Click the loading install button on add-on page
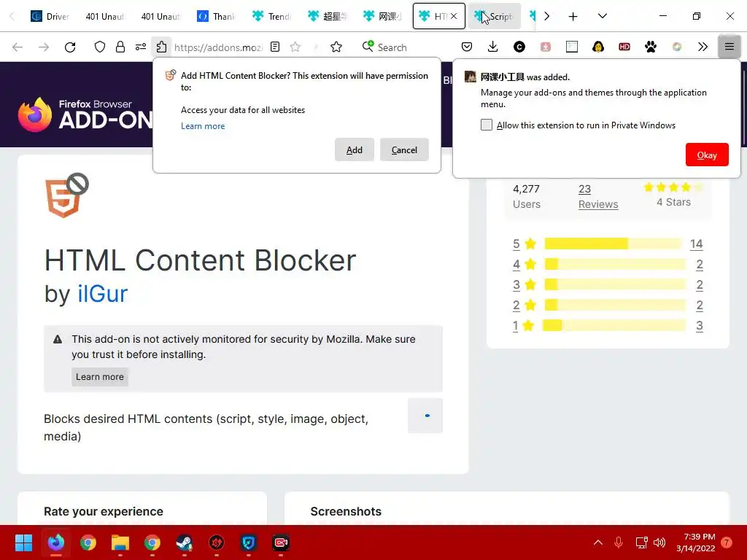Image resolution: width=747 pixels, height=560 pixels. tap(425, 416)
